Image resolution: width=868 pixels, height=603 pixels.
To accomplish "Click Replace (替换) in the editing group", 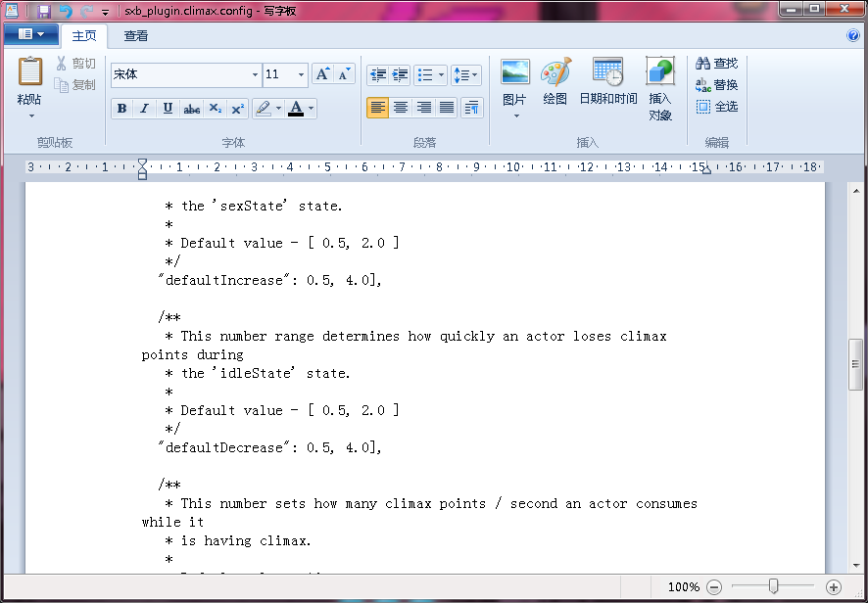I will pyautogui.click(x=717, y=84).
